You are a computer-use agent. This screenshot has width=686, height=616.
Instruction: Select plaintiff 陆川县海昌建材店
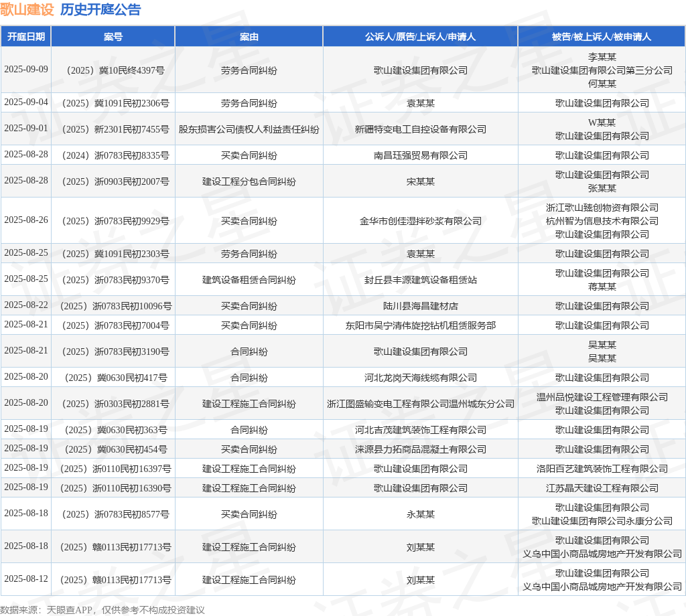coord(421,306)
